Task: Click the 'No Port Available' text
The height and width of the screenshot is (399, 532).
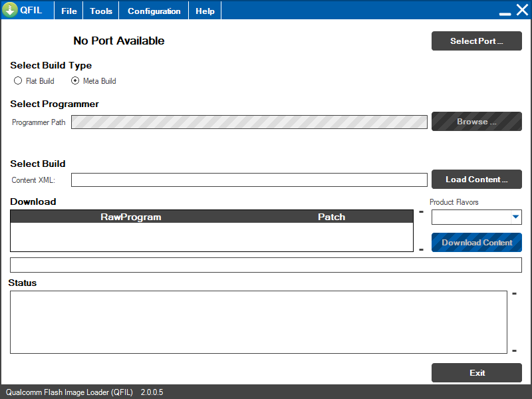Action: 119,41
